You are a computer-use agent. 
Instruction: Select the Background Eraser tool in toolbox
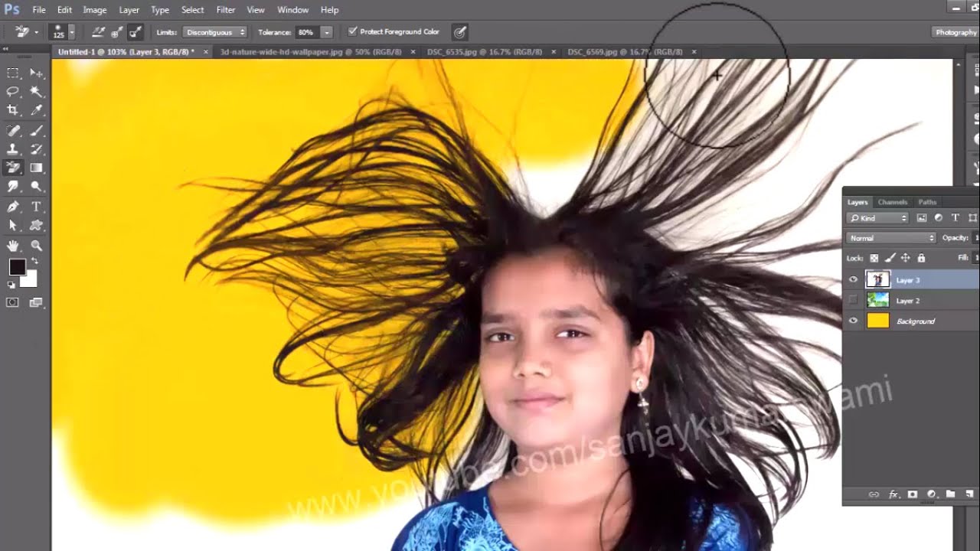coord(13,168)
